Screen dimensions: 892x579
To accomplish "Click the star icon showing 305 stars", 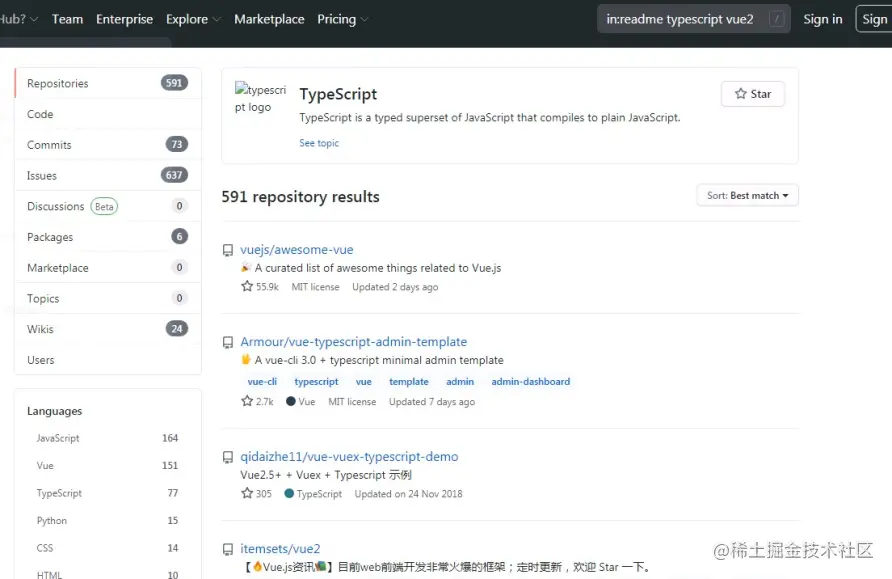I will [x=246, y=493].
